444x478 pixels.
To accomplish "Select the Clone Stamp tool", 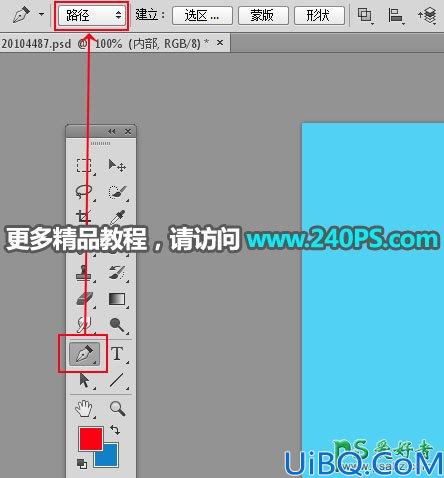I will pos(84,273).
